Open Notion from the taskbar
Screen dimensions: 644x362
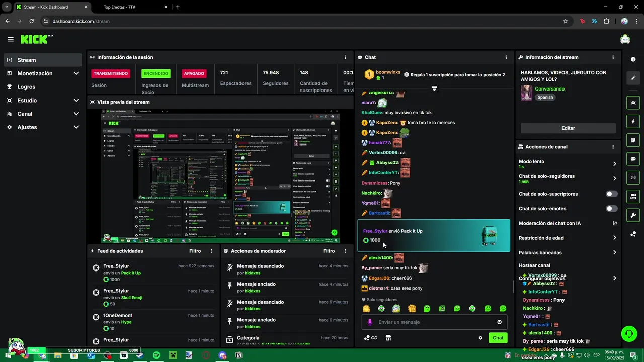pyautogui.click(x=239, y=355)
